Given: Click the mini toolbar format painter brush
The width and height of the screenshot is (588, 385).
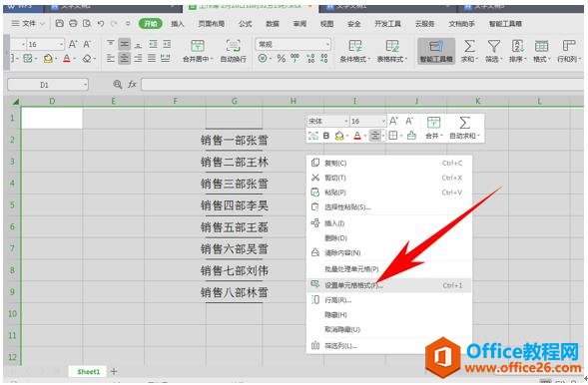Looking at the screenshot, I should tap(411, 136).
